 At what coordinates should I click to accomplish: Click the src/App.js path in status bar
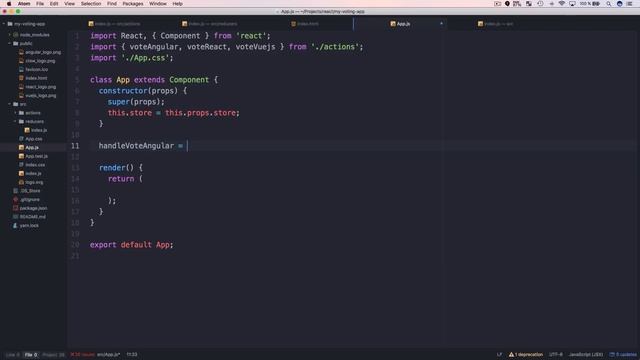[x=109, y=355]
